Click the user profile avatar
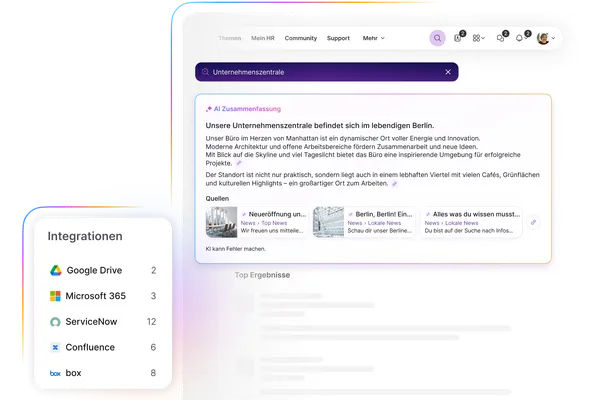Screen dimensions: 600x400 (x=543, y=38)
